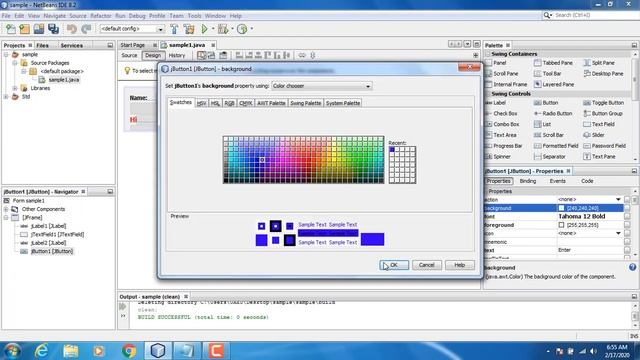Click the Undo toolbar icon
640x360 pixels.
(72, 29)
